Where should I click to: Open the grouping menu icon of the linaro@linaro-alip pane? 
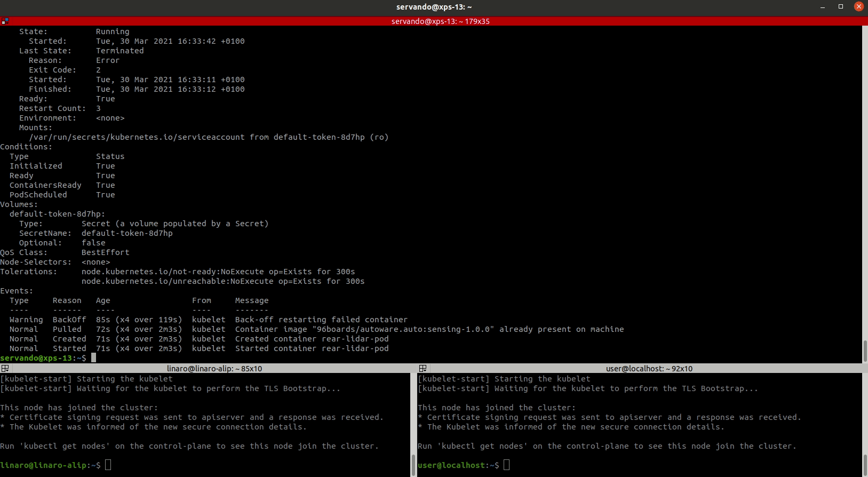(5, 369)
